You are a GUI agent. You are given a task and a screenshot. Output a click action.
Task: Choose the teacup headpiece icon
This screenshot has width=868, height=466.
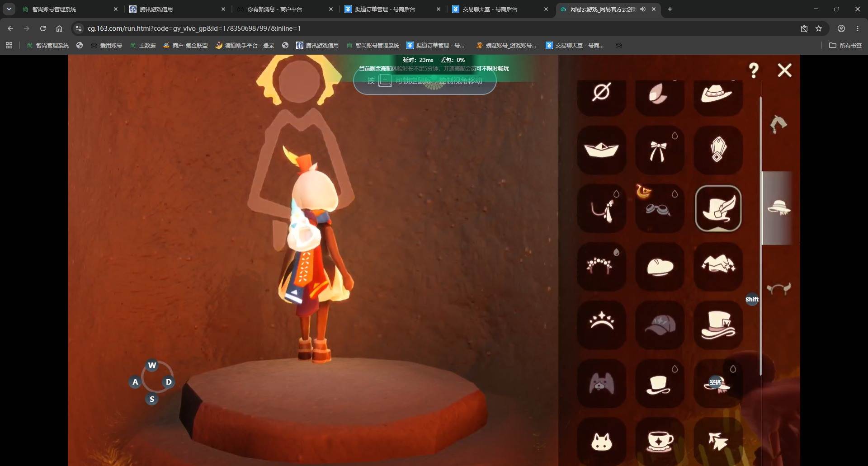[659, 441]
